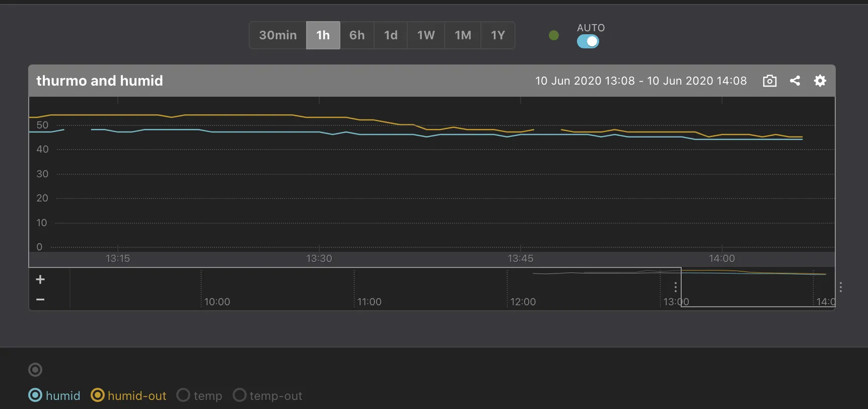Click the right edge range handle dots
The height and width of the screenshot is (409, 868).
click(841, 287)
